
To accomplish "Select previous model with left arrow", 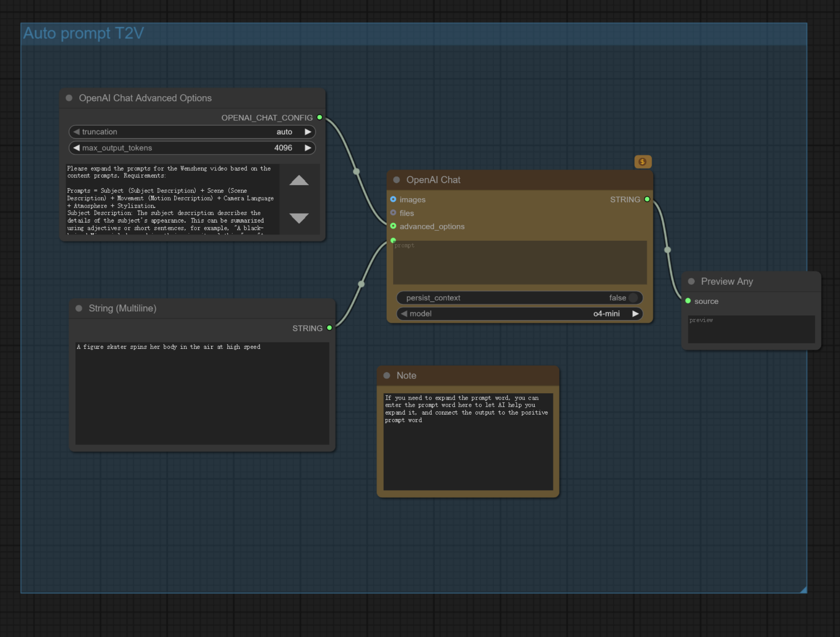I will pos(404,314).
